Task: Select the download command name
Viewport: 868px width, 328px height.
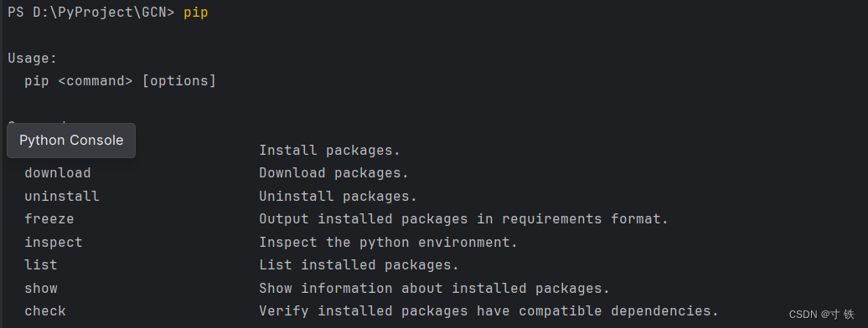Action: tap(58, 173)
